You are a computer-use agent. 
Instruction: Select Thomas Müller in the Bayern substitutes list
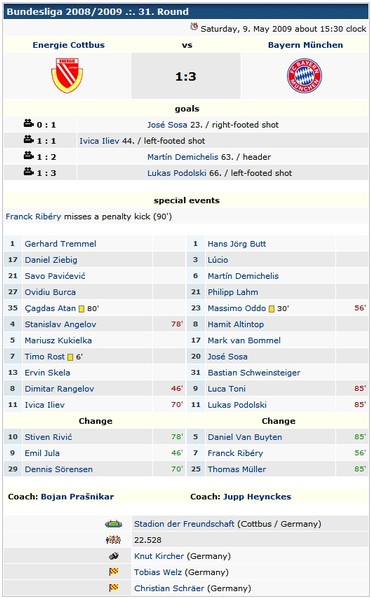(237, 469)
